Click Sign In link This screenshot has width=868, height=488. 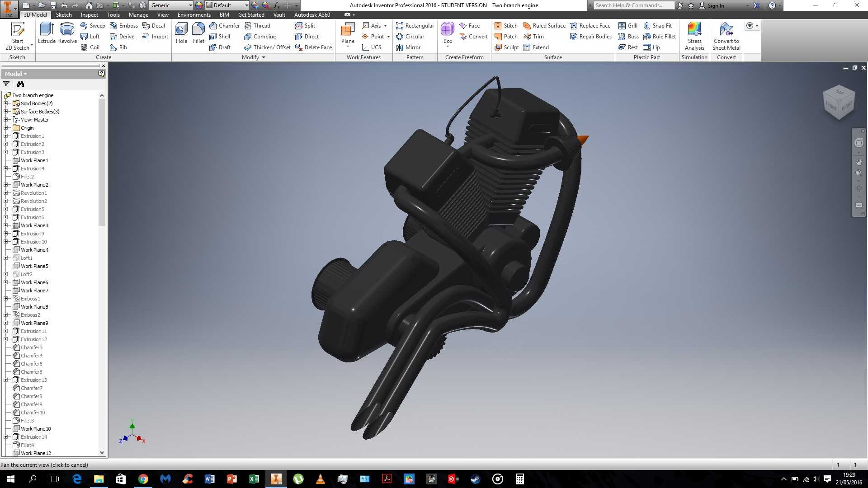click(716, 5)
